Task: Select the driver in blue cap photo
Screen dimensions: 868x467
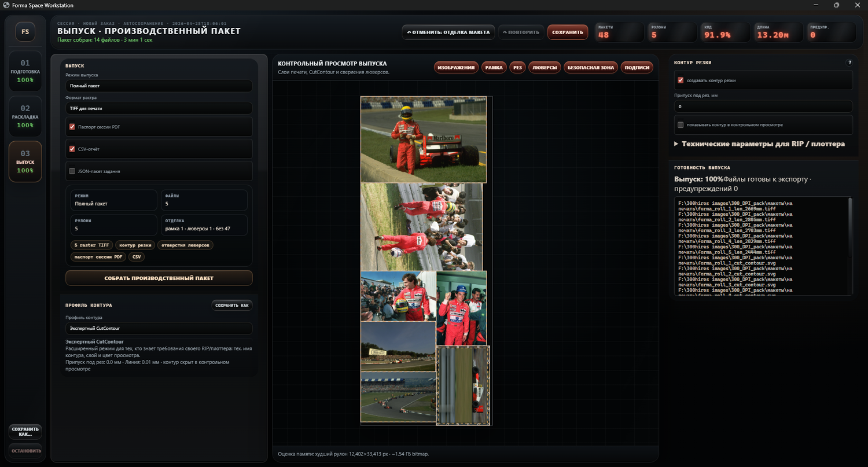Action: (461, 308)
